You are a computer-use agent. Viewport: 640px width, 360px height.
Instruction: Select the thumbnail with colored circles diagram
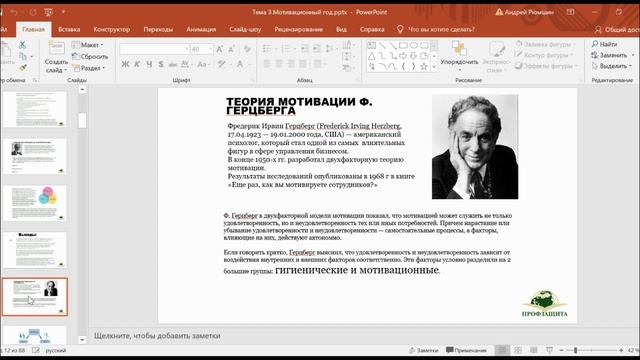pos(34,203)
